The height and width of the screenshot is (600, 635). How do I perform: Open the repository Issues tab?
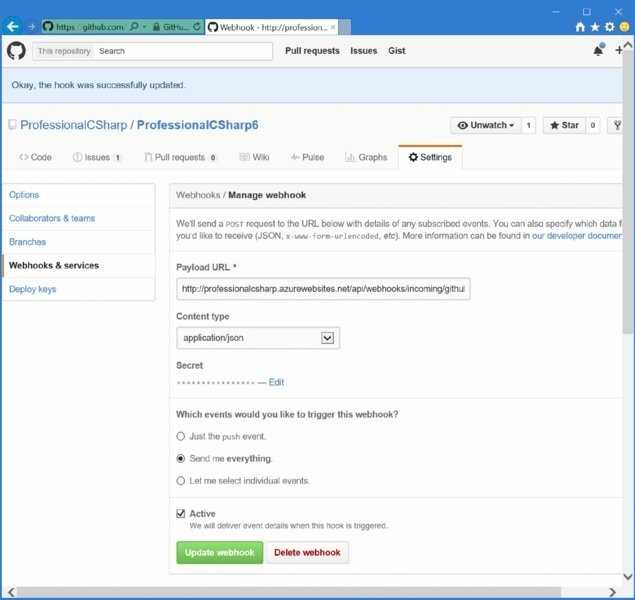pos(96,157)
